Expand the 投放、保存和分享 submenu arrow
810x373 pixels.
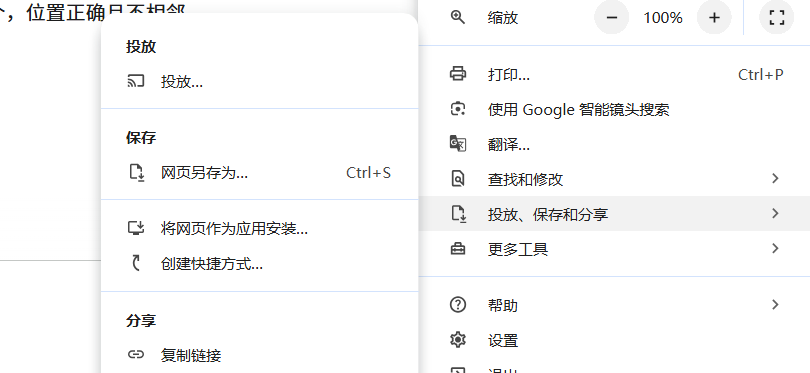(x=775, y=213)
